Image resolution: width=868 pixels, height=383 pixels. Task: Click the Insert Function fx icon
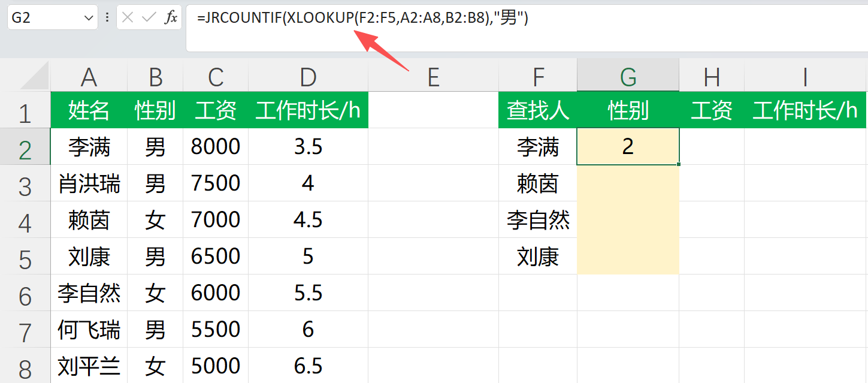point(171,18)
